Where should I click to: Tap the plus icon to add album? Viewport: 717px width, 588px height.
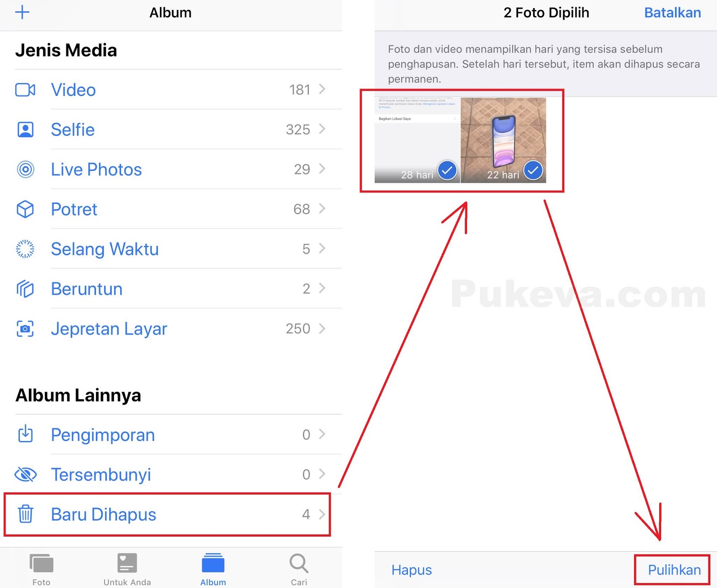22,12
